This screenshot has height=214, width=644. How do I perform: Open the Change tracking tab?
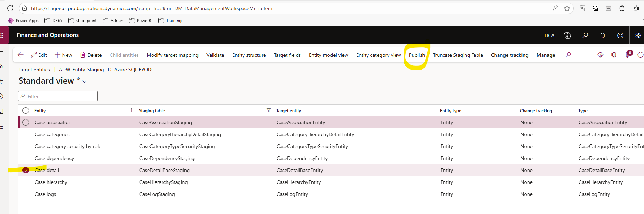[x=509, y=55]
